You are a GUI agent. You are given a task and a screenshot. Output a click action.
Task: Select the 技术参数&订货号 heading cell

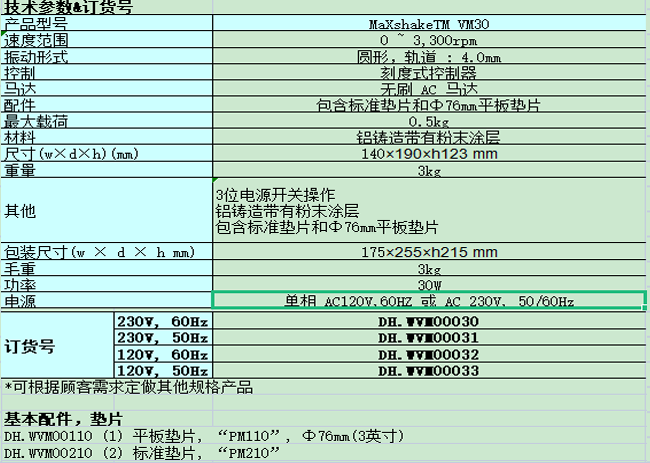[x=107, y=7]
